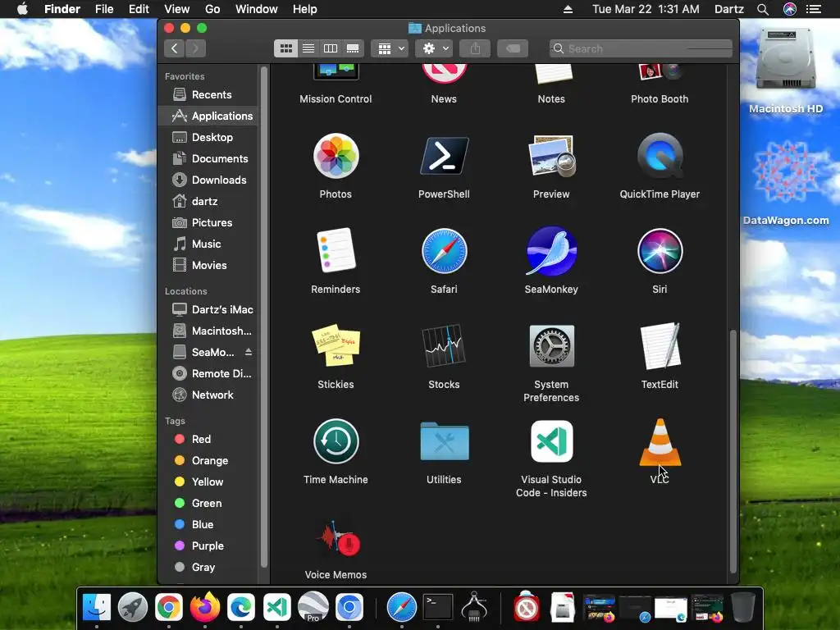
Task: Open Launchpad from the Dock
Action: click(x=133, y=608)
